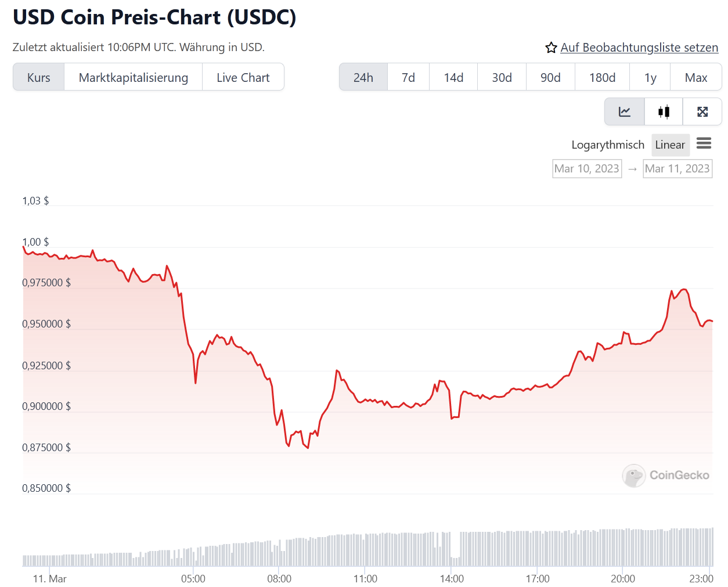728x587 pixels.
Task: Enable Logarythmisch scale
Action: (x=607, y=145)
